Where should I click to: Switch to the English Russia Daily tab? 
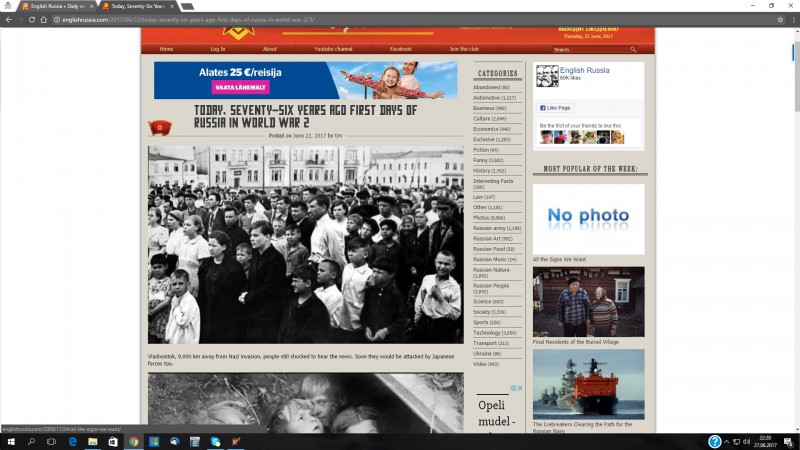click(x=55, y=6)
